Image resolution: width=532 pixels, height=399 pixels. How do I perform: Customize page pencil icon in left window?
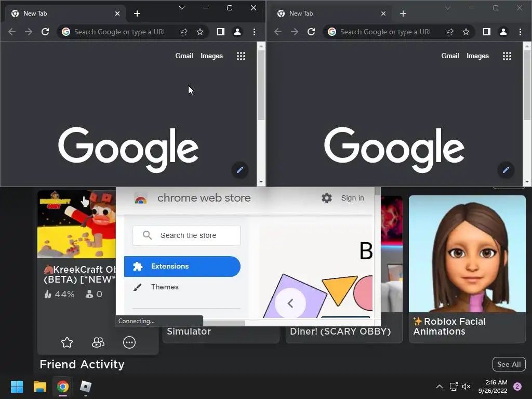tap(240, 170)
